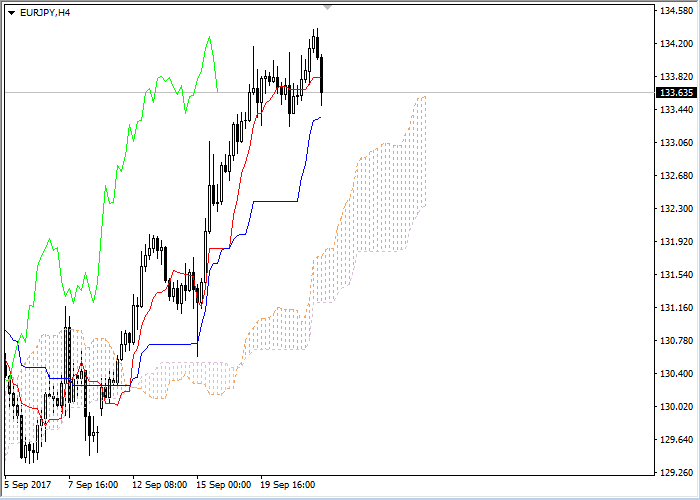The image size is (700, 500).
Task: Select the last black bearish candlestick
Action: 321,74
